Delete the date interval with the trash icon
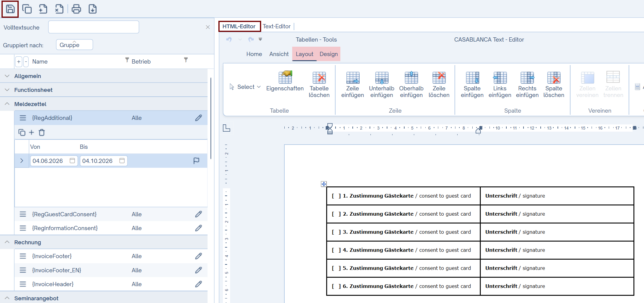The width and height of the screenshot is (644, 303). click(x=42, y=132)
